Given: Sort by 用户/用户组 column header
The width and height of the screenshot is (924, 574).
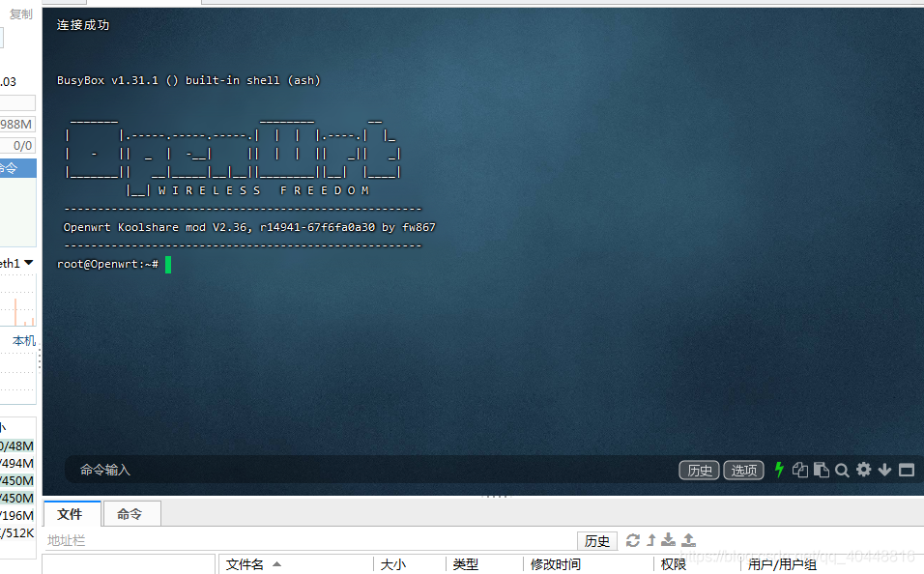Looking at the screenshot, I should coord(782,564).
